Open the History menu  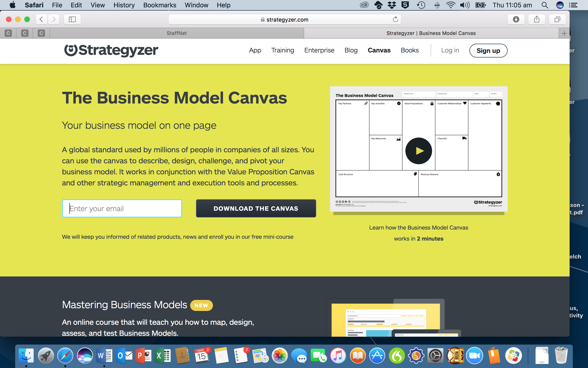[x=124, y=5]
